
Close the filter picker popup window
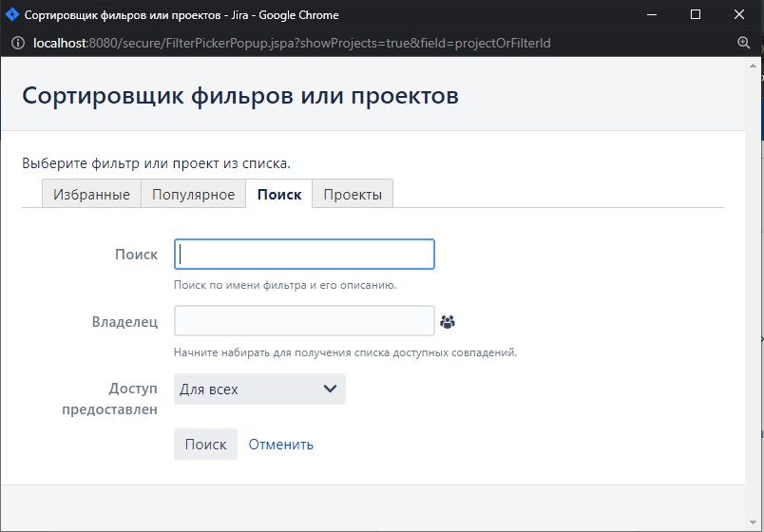[739, 14]
